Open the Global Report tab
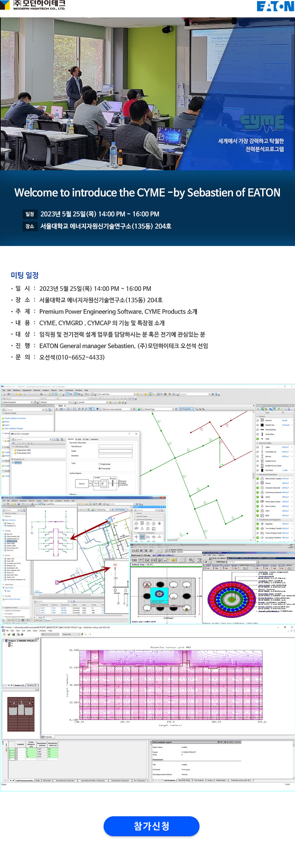295x868 pixels. (222, 780)
